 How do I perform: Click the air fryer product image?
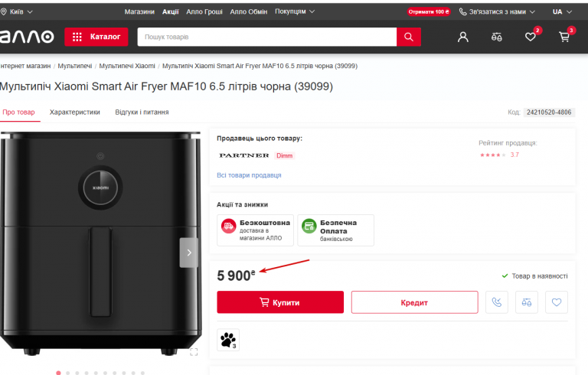(100, 243)
